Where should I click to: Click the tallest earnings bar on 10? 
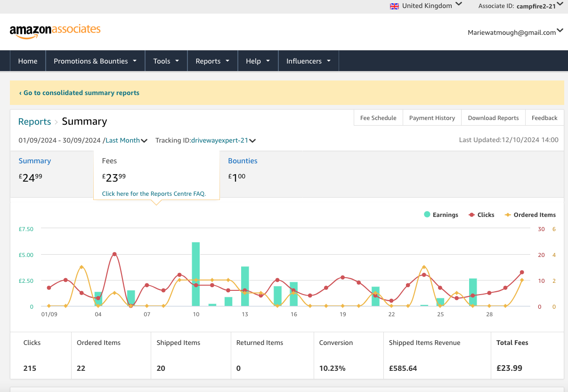[x=196, y=274]
